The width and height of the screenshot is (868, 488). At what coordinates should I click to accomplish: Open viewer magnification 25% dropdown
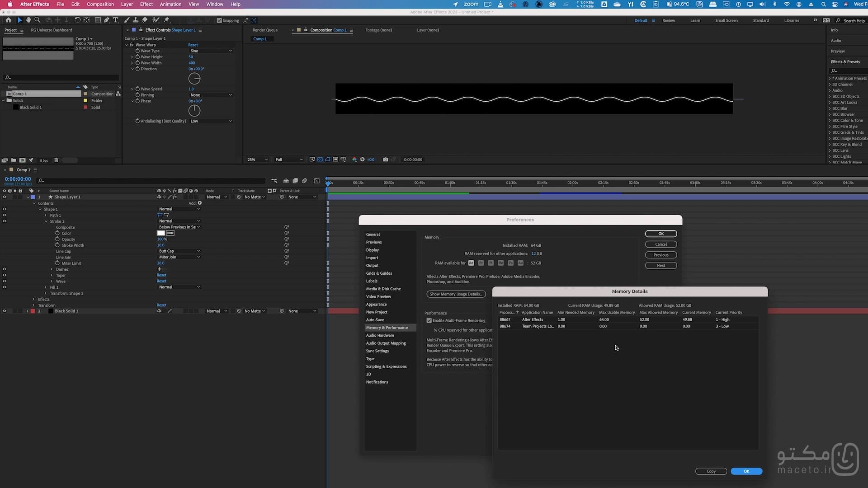pyautogui.click(x=257, y=160)
